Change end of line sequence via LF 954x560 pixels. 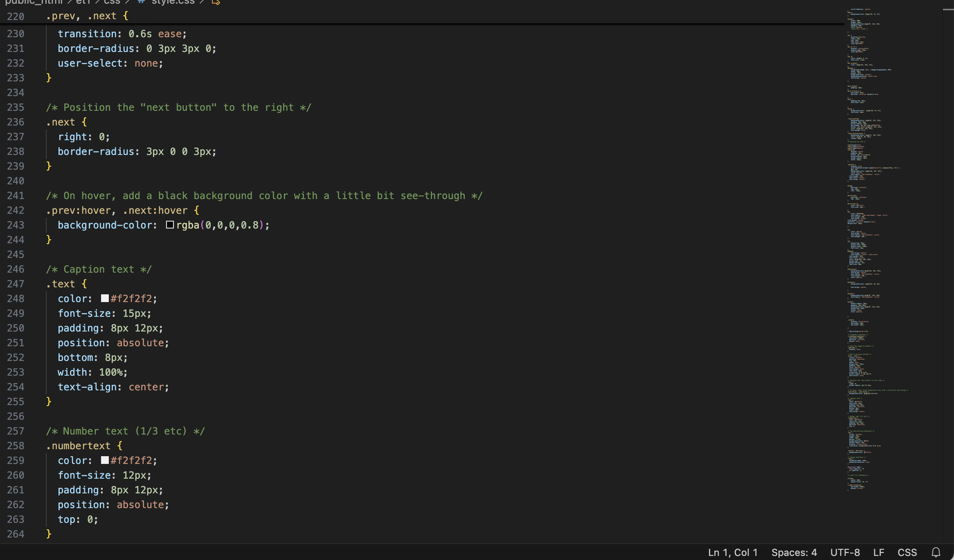879,552
